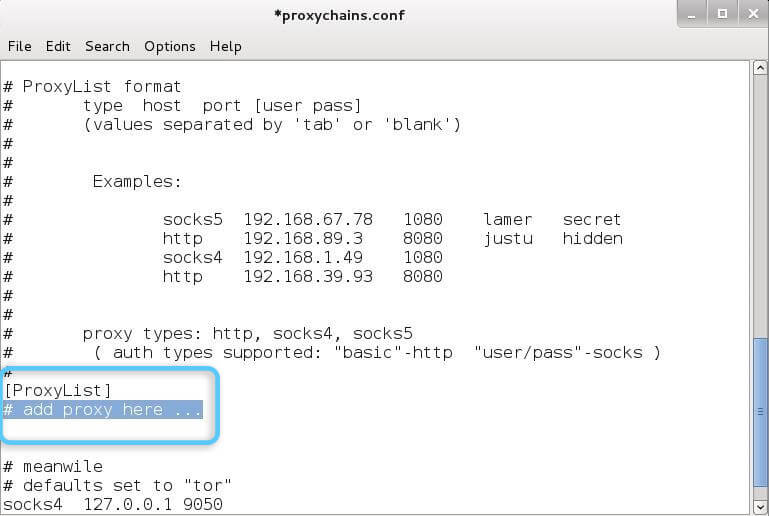Open the Options menu
The image size is (769, 516).
[x=170, y=47]
